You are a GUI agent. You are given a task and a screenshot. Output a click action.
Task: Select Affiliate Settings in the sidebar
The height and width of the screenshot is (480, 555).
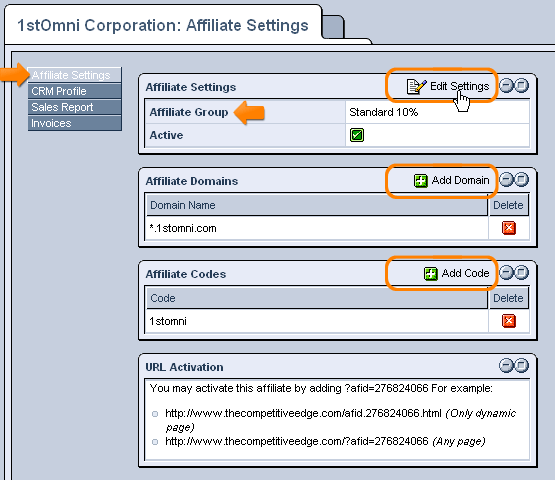(75, 75)
